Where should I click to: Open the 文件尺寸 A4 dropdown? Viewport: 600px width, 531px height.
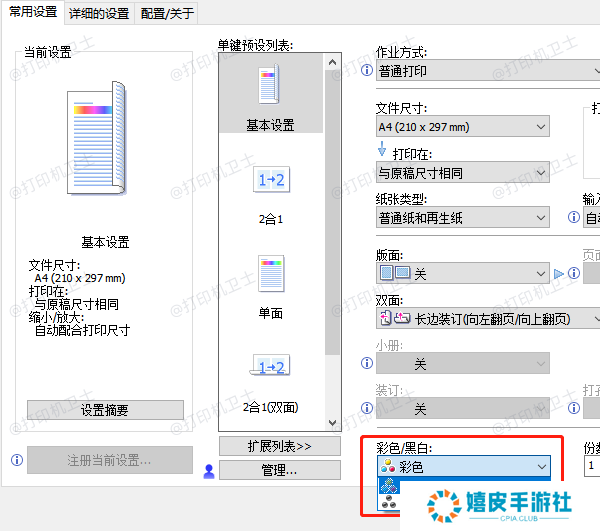[463, 126]
